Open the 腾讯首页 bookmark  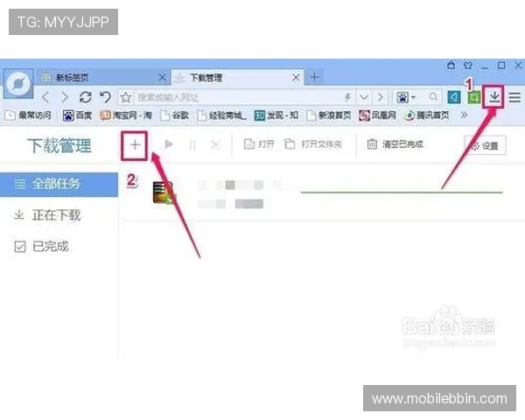(427, 115)
